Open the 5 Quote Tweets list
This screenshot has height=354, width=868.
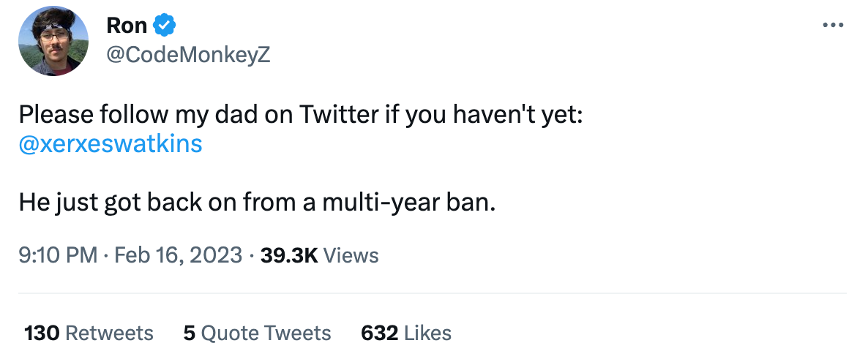point(257,334)
